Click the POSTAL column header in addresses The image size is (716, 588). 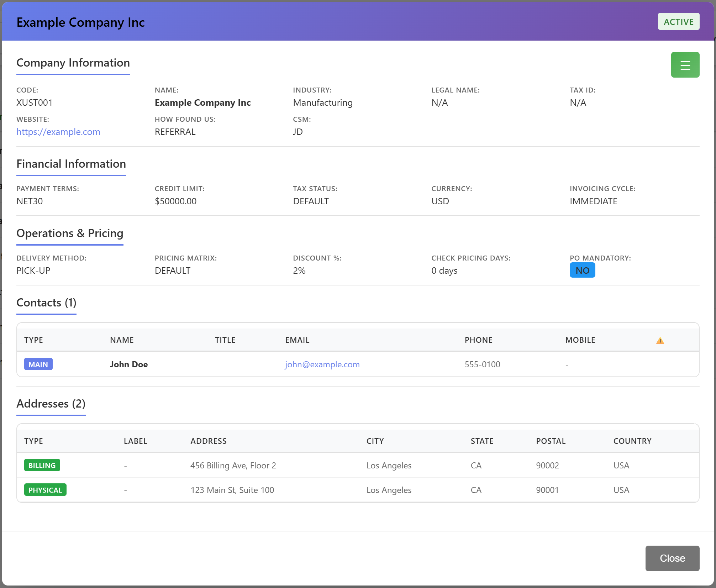pyautogui.click(x=551, y=441)
